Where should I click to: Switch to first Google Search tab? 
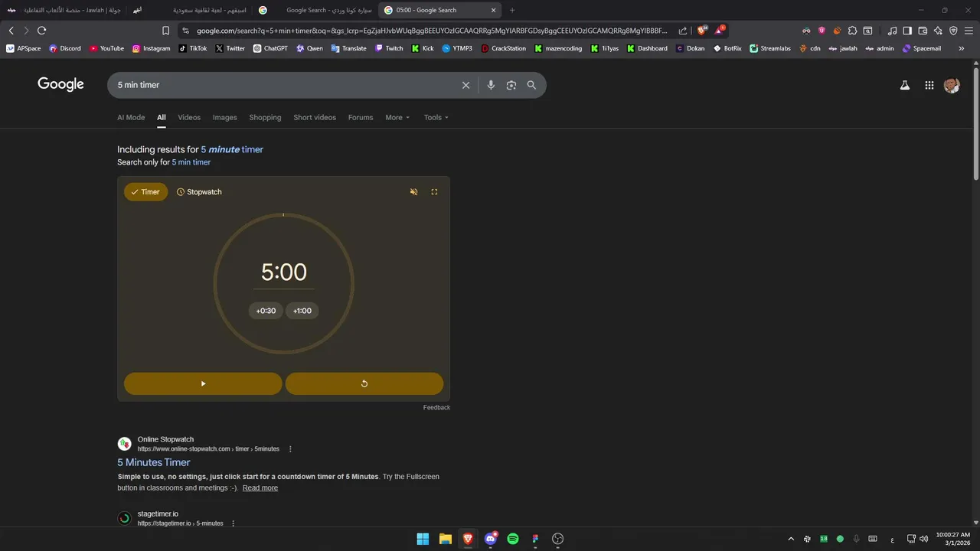pos(315,10)
